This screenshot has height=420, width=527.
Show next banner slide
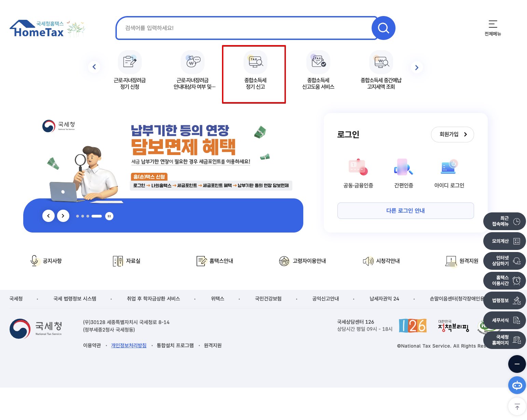(x=63, y=216)
